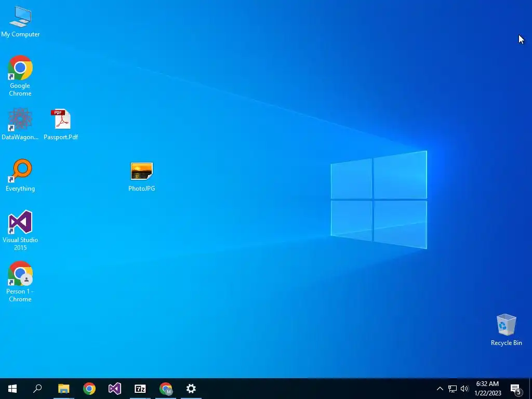Image resolution: width=532 pixels, height=399 pixels.
Task: Click the Show desktop strip
Action: 530,389
